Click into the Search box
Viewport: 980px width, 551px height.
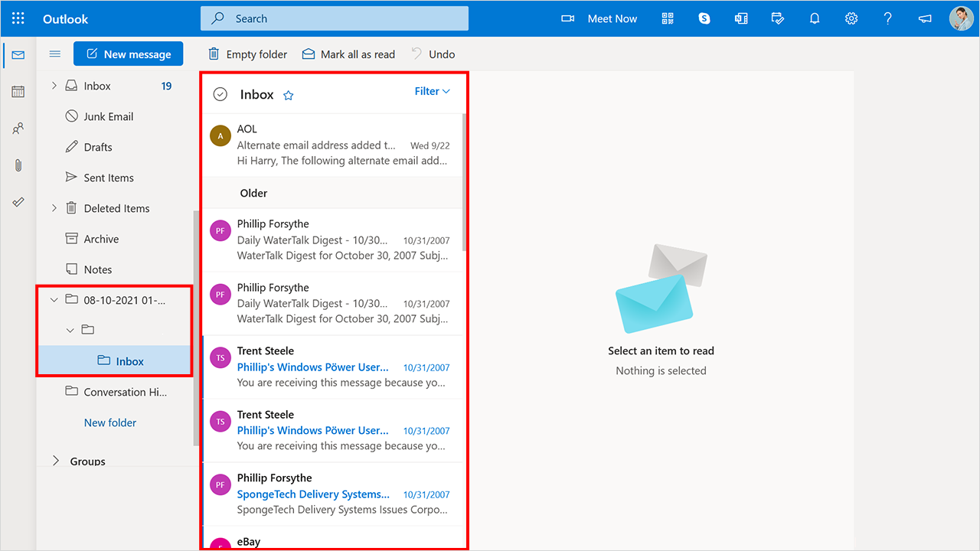pos(335,18)
